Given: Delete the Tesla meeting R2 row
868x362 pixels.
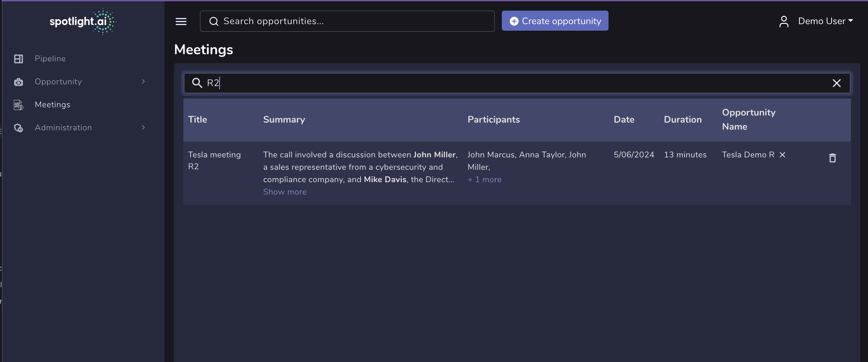Looking at the screenshot, I should (832, 158).
